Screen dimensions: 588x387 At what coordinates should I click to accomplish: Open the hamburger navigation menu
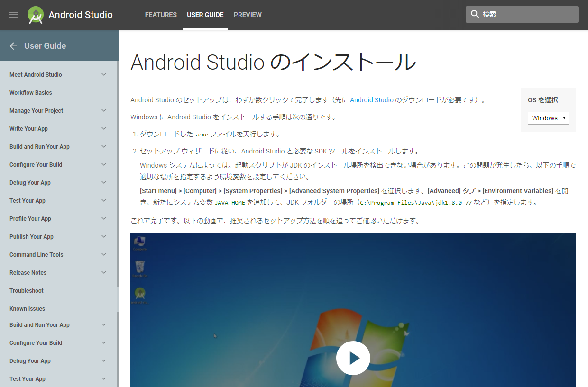[x=14, y=15]
